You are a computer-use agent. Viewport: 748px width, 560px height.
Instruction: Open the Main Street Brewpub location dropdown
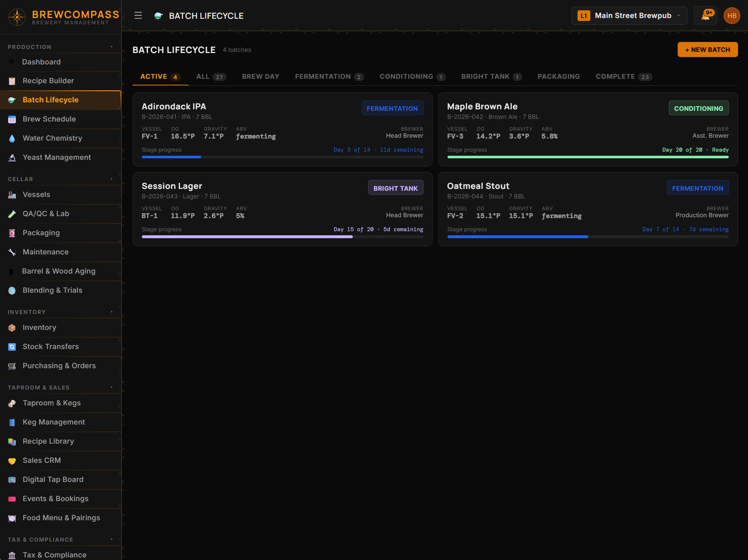point(629,15)
